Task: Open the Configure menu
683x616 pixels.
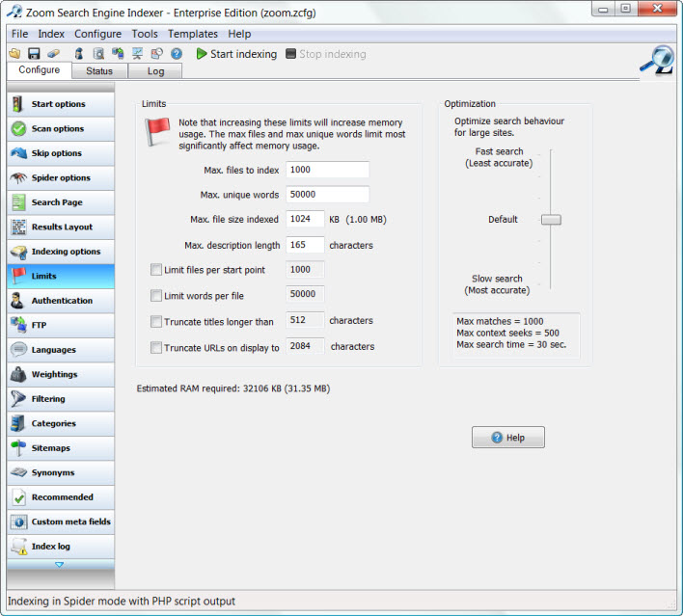Action: click(x=97, y=34)
